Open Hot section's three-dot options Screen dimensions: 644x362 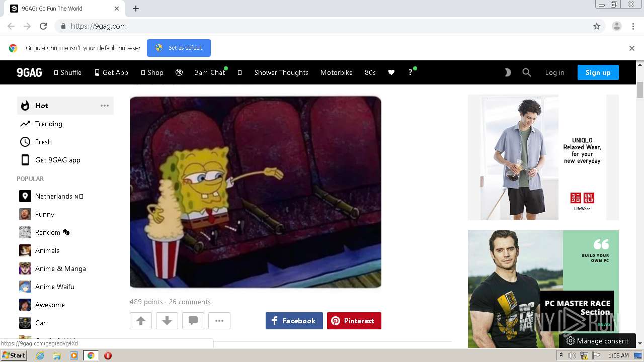click(x=105, y=106)
